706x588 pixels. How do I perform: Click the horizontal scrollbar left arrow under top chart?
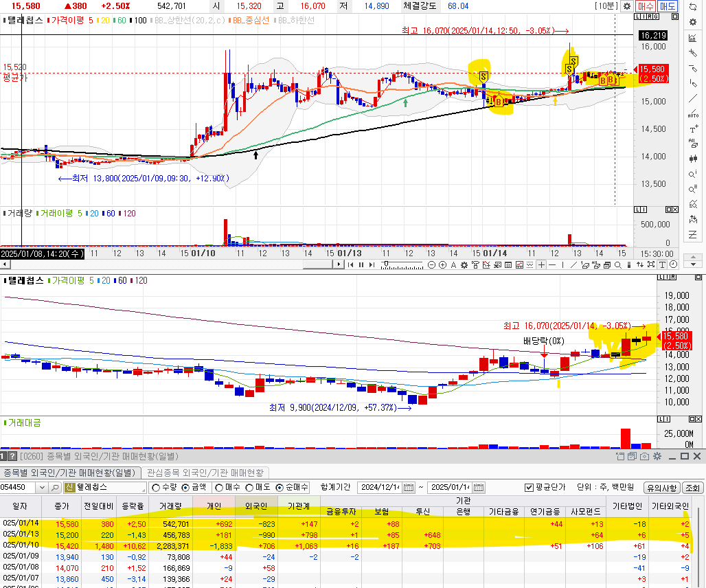pyautogui.click(x=4, y=264)
